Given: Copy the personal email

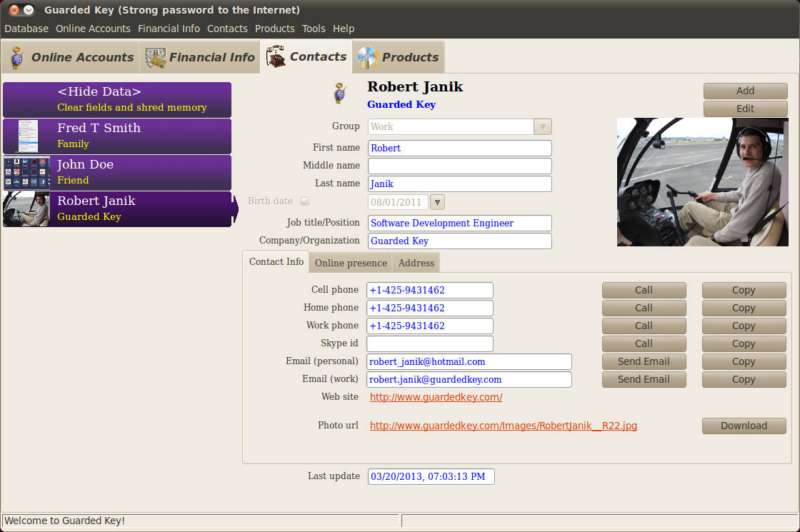Looking at the screenshot, I should click(744, 361).
